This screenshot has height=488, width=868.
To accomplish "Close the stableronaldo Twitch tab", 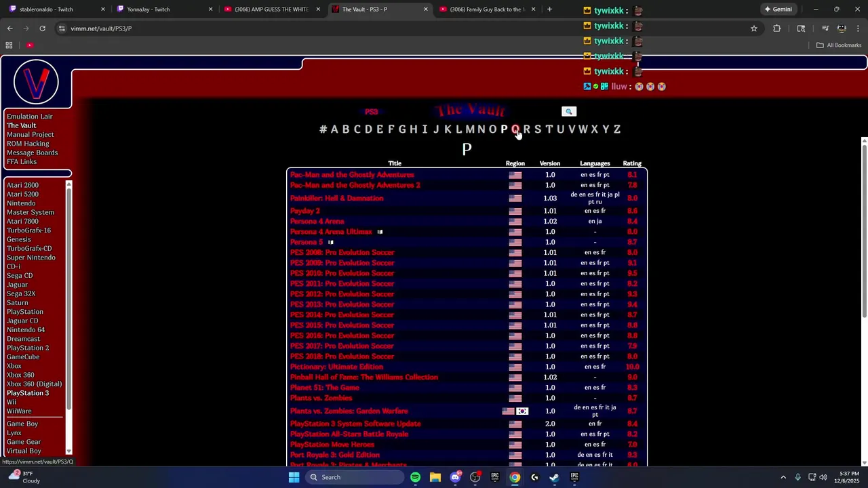I will pos(103,9).
